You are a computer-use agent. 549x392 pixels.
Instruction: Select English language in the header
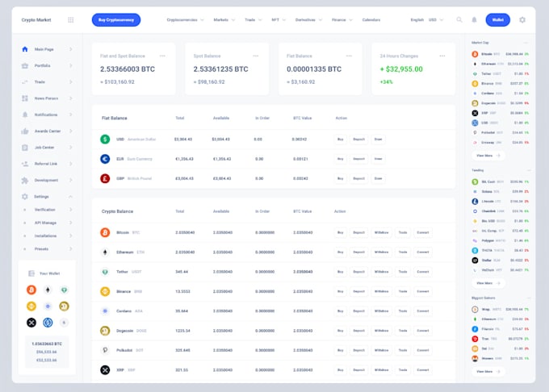tap(417, 20)
